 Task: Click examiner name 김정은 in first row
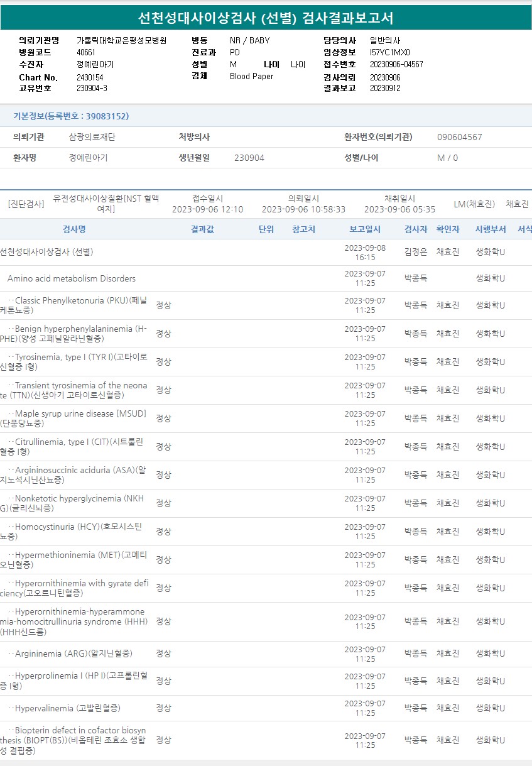415,252
